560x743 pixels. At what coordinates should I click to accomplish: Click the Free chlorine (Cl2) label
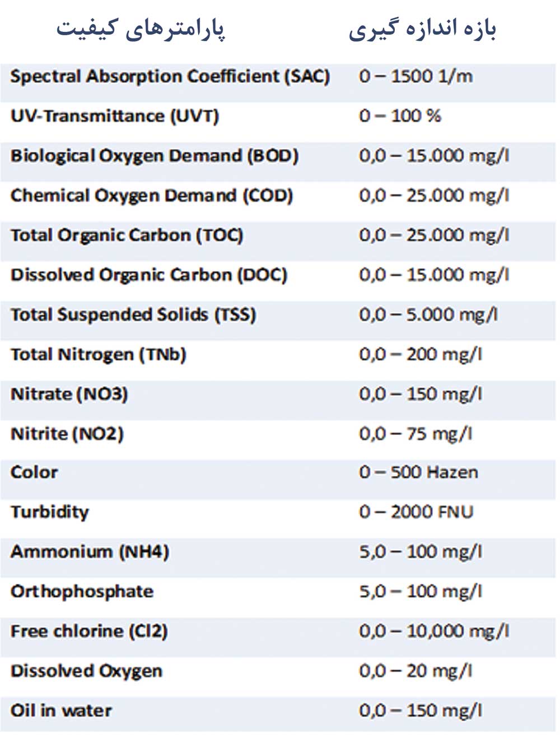click(x=89, y=631)
